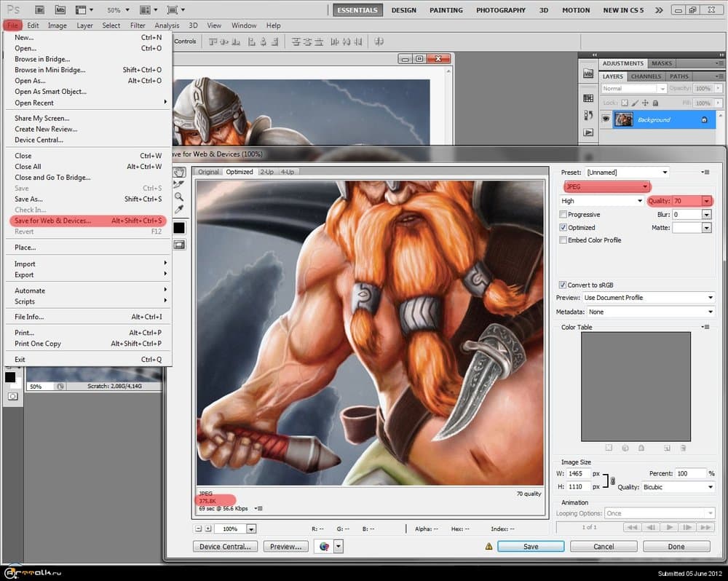Pick the Eyedropper tool in dialog
728x581 pixels.
click(x=178, y=210)
